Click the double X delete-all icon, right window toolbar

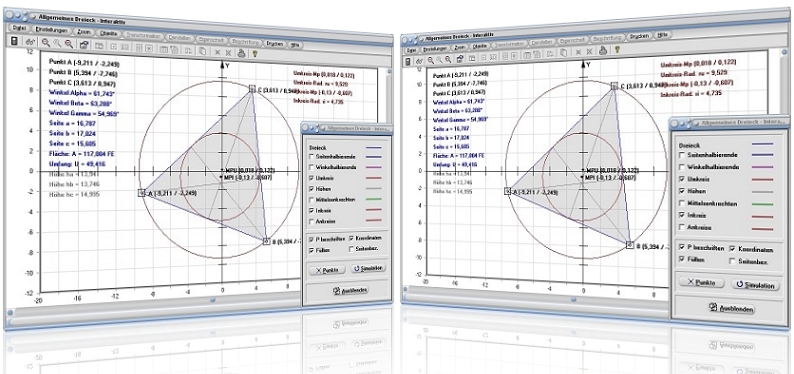(x=589, y=51)
